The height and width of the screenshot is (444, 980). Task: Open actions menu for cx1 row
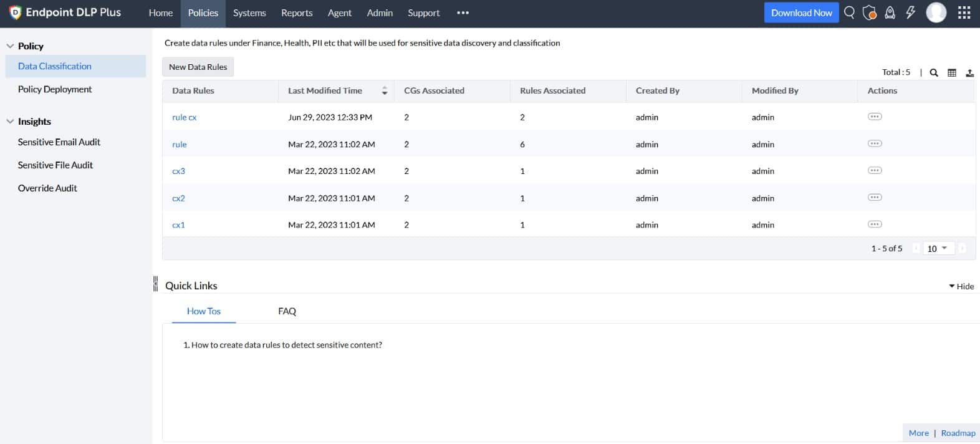point(875,224)
